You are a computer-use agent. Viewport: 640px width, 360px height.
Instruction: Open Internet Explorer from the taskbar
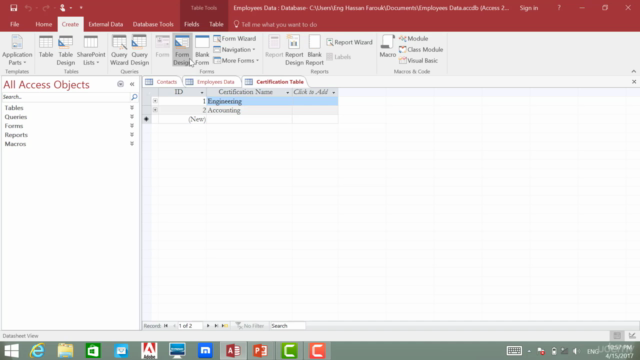coord(37,351)
